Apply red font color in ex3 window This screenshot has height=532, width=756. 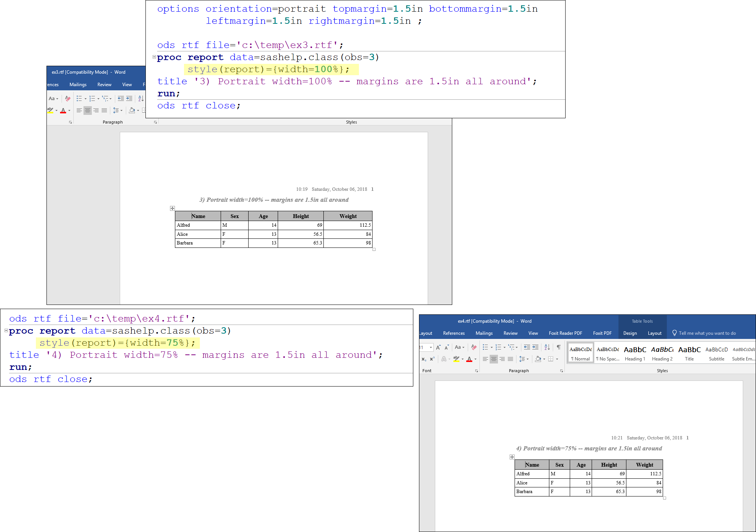(x=63, y=110)
